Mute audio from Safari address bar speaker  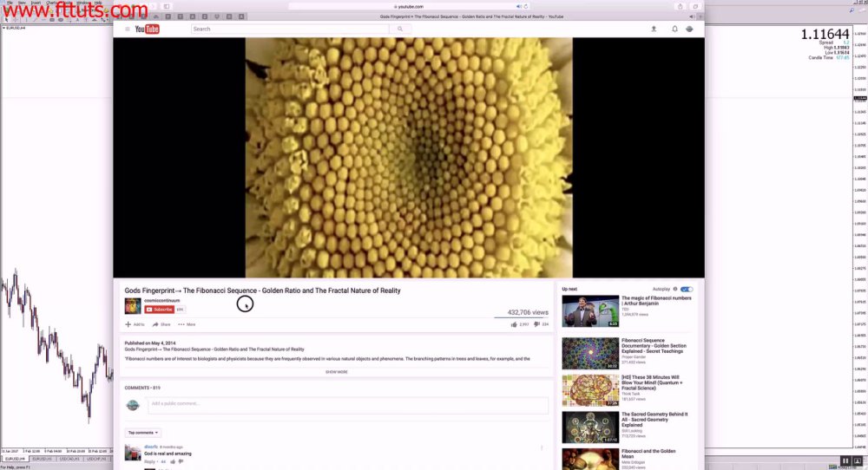(519, 6)
